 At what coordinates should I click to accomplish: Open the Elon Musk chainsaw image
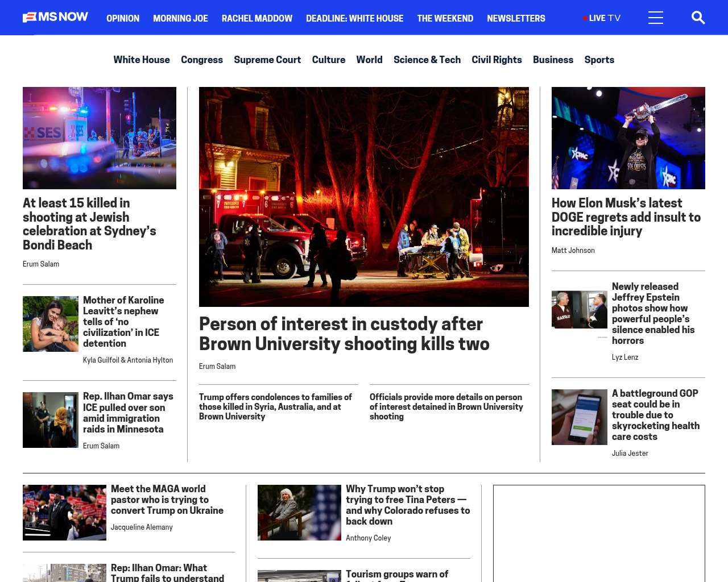(x=628, y=138)
